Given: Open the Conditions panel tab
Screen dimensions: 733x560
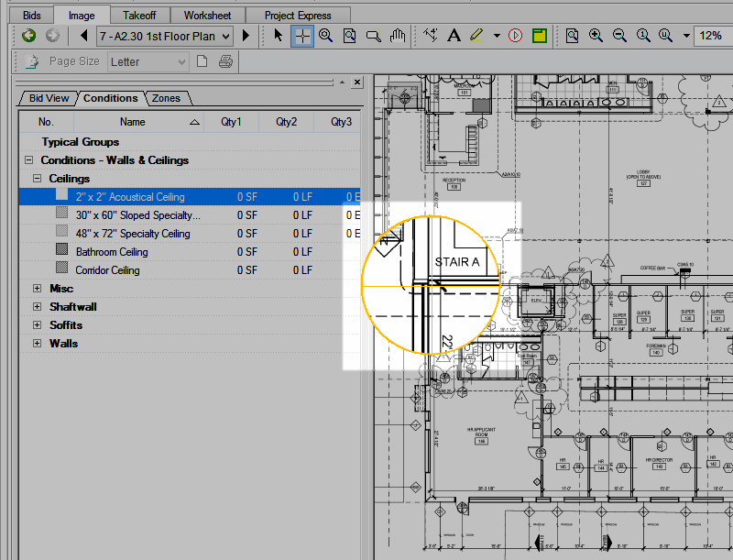Looking at the screenshot, I should click(111, 98).
